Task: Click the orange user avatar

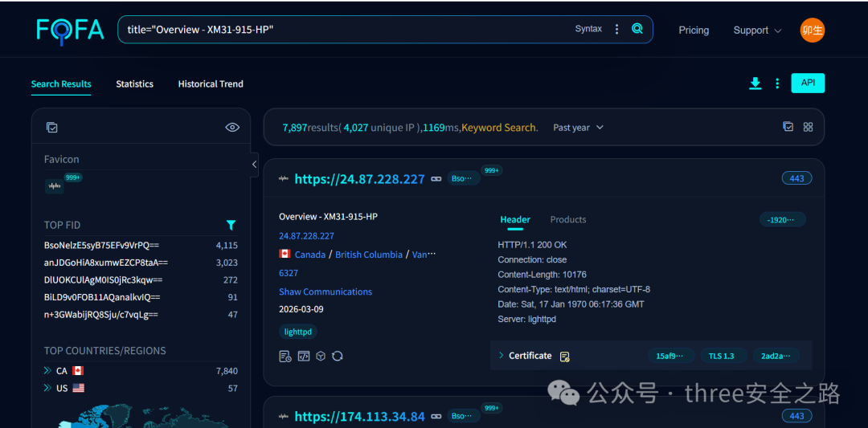Action: point(812,31)
